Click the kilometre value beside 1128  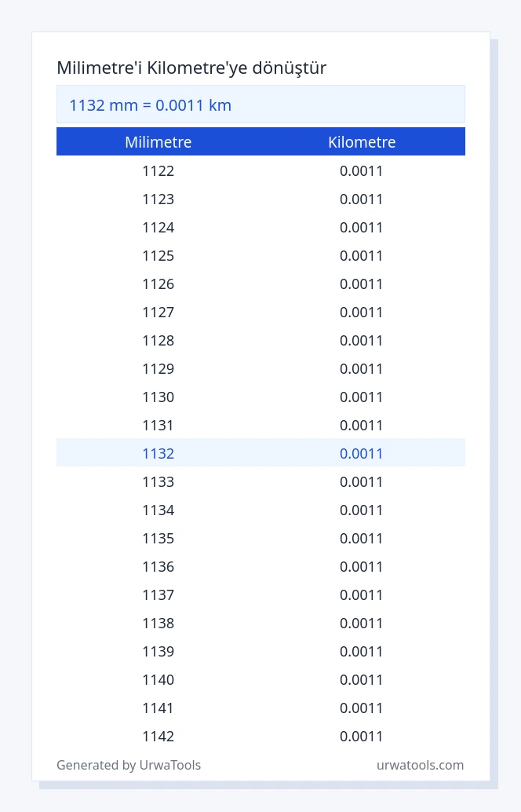coord(361,340)
